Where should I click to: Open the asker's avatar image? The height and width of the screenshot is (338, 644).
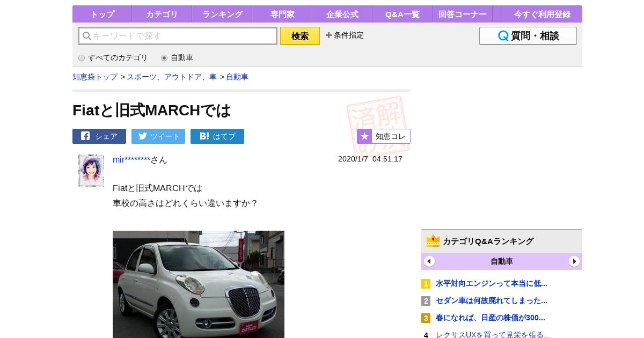(91, 171)
